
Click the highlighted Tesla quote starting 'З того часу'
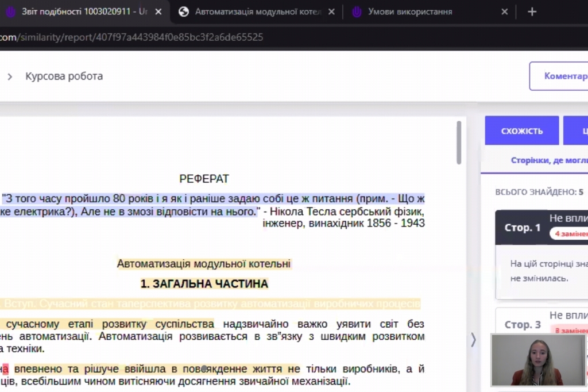tap(212, 205)
